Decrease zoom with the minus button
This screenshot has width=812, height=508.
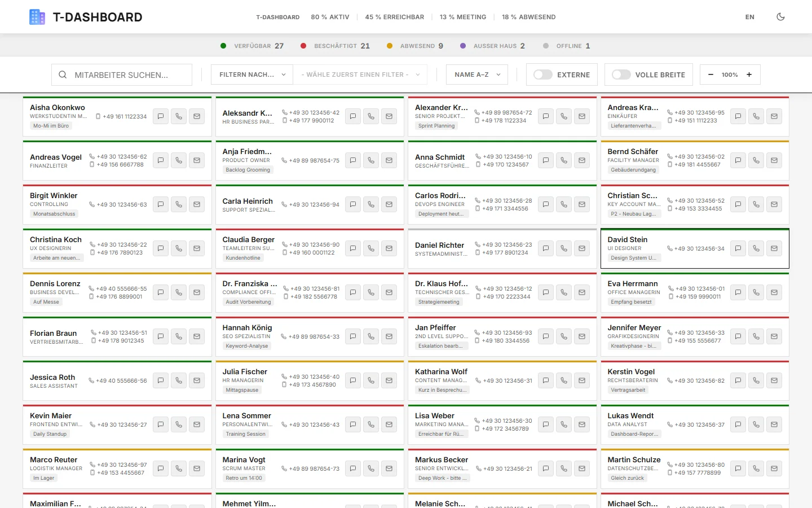[710, 75]
